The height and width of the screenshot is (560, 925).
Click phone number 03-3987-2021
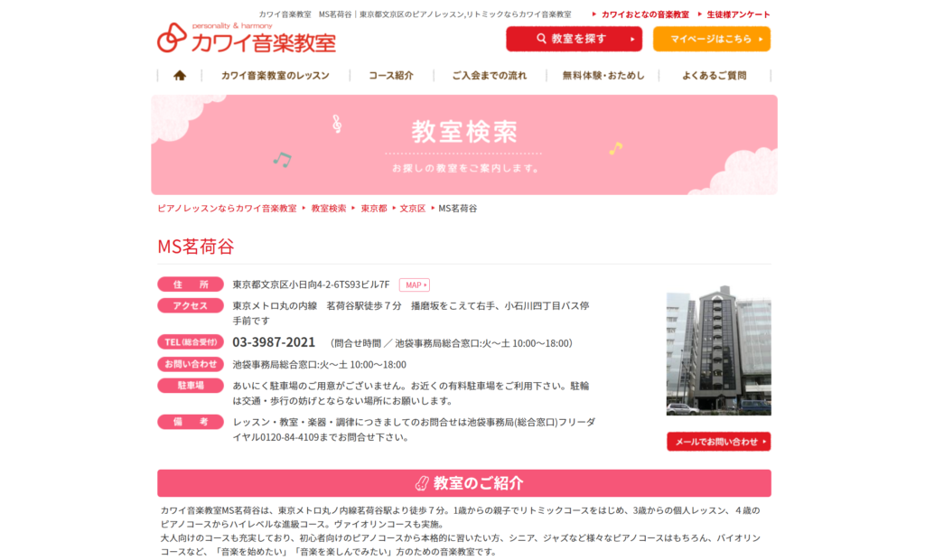tap(274, 342)
